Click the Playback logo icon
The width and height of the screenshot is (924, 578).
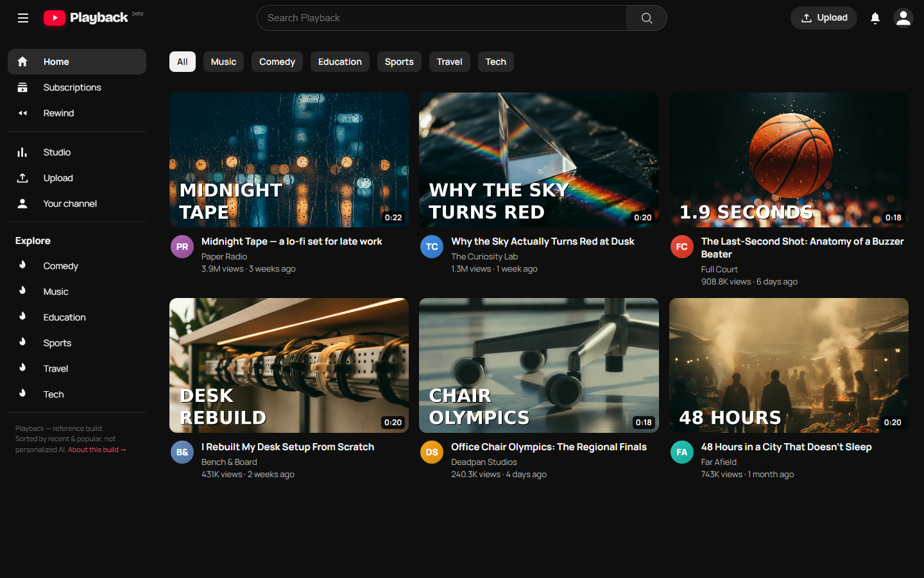55,18
